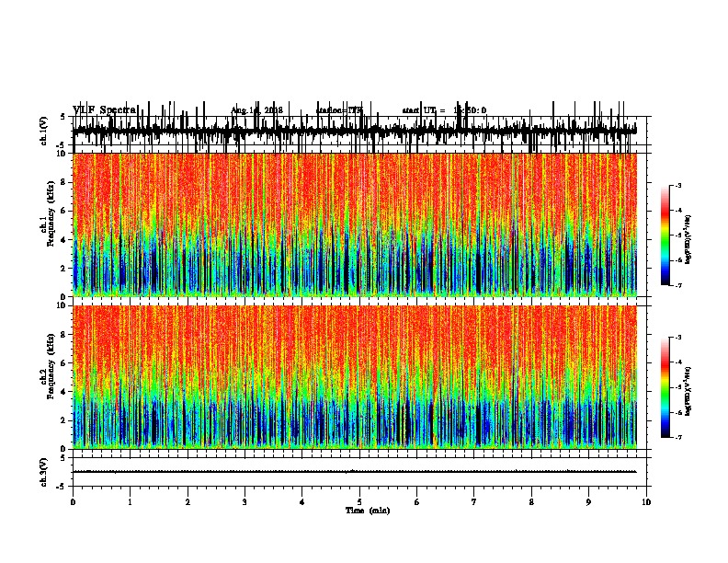Click the ch.1 spectrogram color bar
This screenshot has height=563, width=728.
pyautogui.click(x=665, y=236)
